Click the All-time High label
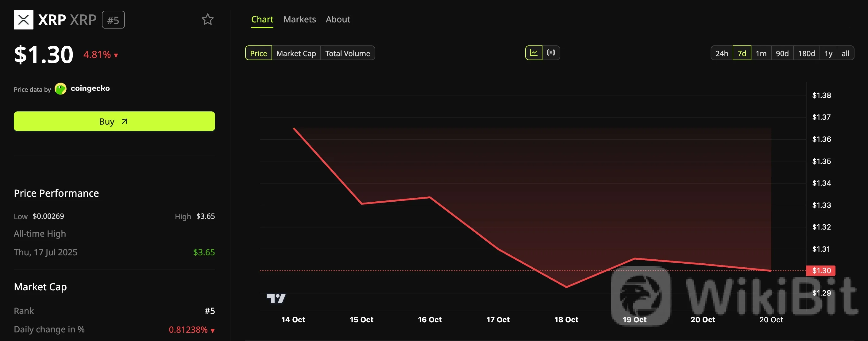Viewport: 868px width, 341px height. pos(40,234)
